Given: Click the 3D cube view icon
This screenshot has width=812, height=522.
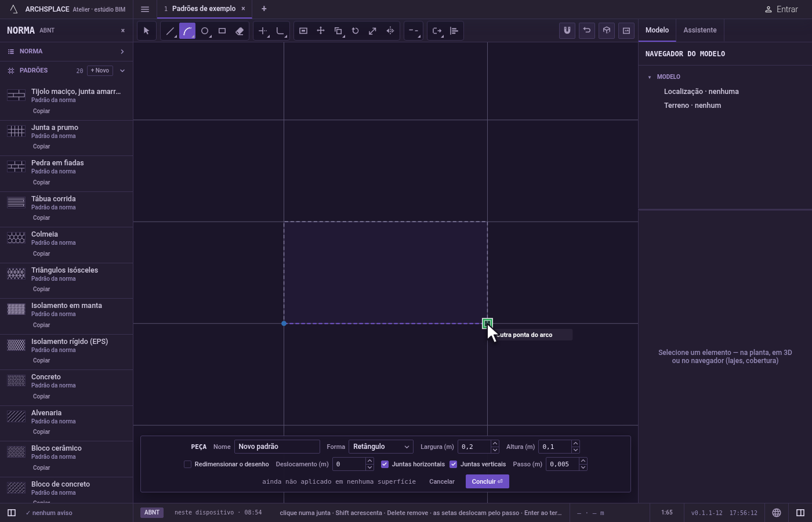Looking at the screenshot, I should pyautogui.click(x=607, y=30).
